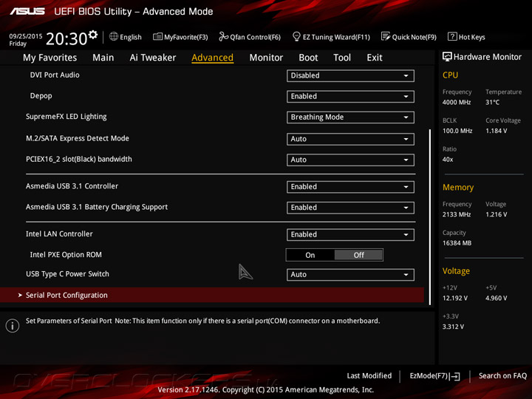Screen dimensions: 532x399
Task: Click the EzMode exit arrow icon
Action: tap(455, 376)
